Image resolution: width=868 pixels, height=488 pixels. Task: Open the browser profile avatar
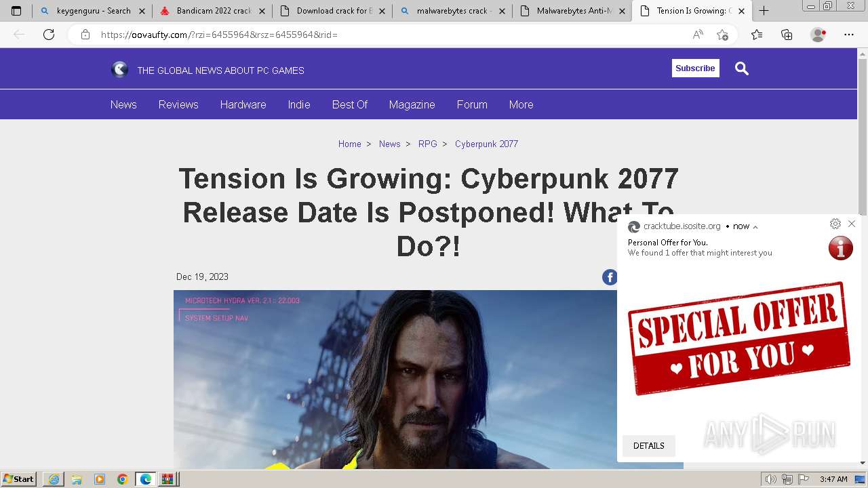point(818,35)
